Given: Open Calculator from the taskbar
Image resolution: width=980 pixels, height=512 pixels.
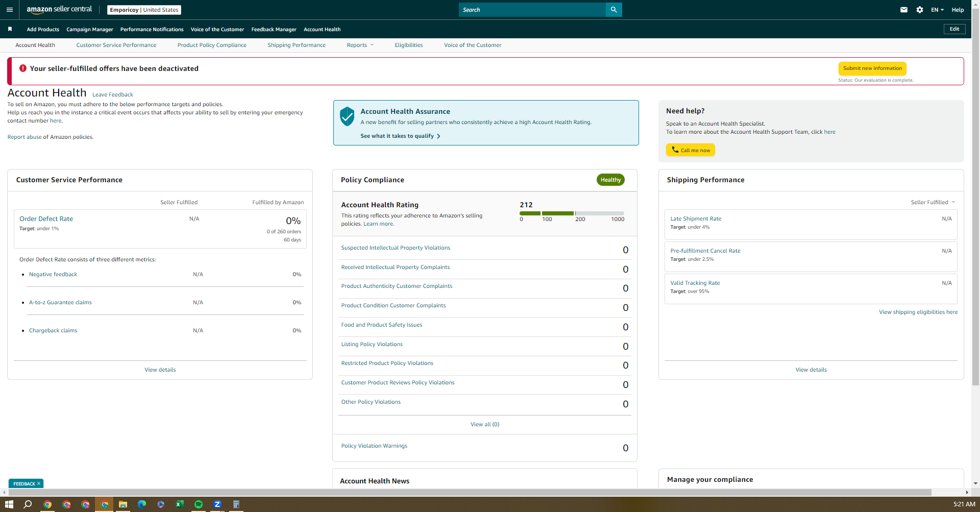Looking at the screenshot, I should (x=236, y=504).
